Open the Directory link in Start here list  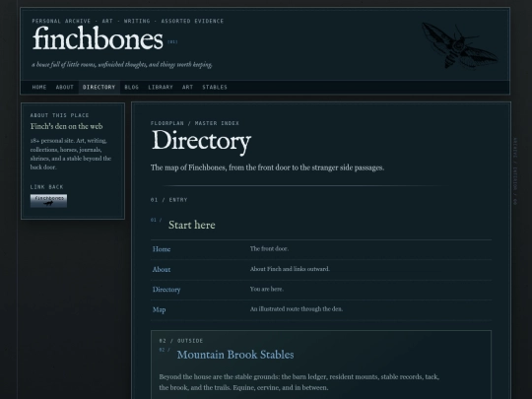tap(166, 290)
